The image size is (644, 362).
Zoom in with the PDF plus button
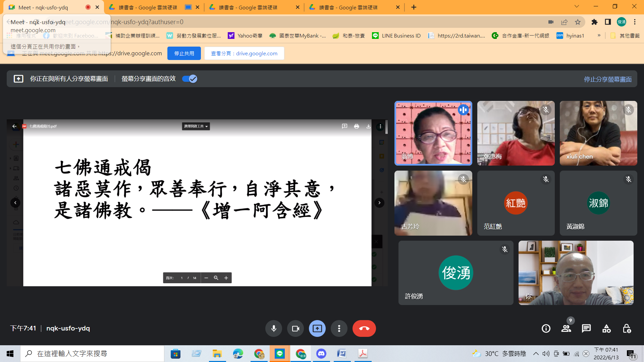click(226, 278)
